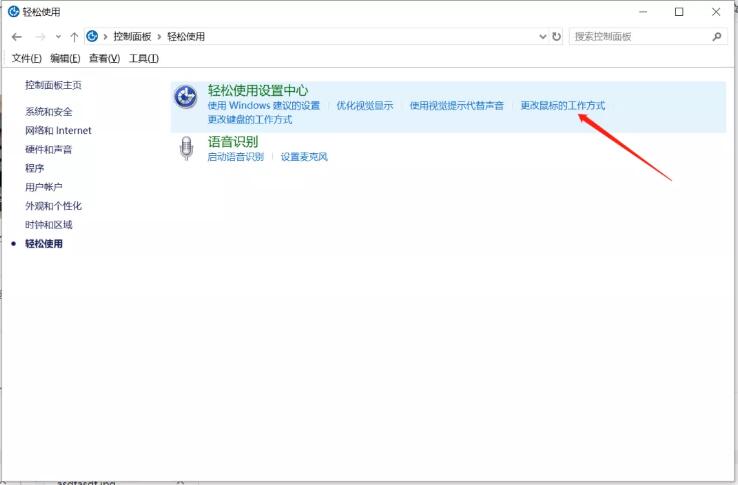Click the 搜索控制面板 search field
738x485 pixels.
[x=638, y=37]
